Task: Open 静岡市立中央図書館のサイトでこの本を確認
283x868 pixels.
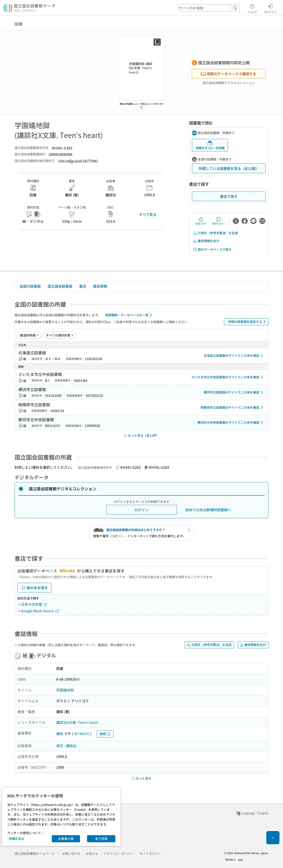Action: click(x=230, y=423)
